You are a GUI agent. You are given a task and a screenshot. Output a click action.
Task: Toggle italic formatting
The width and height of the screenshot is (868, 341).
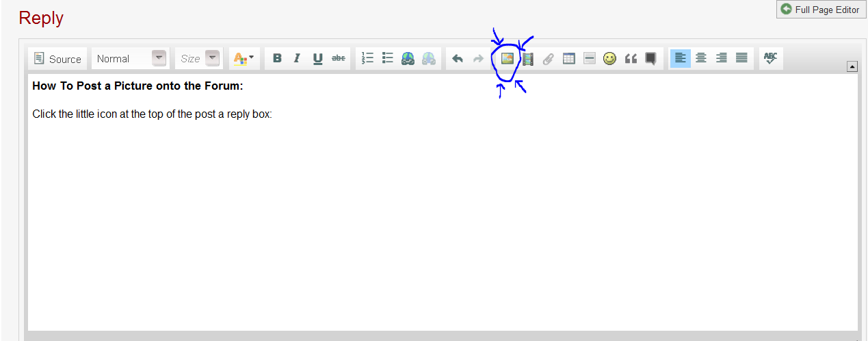(x=297, y=59)
